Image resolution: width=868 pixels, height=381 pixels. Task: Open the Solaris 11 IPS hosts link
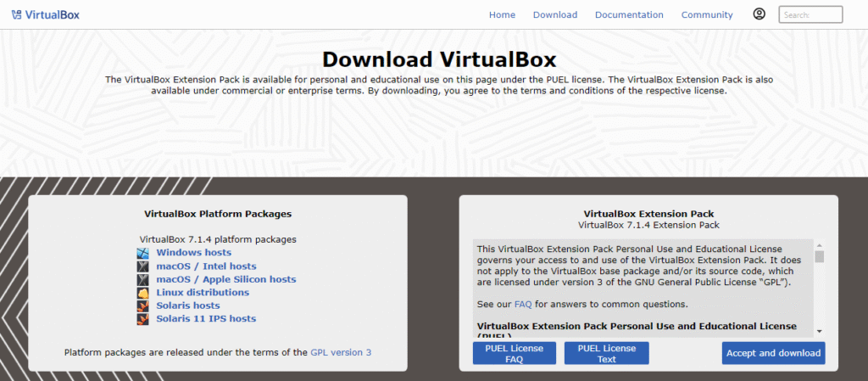coord(207,319)
